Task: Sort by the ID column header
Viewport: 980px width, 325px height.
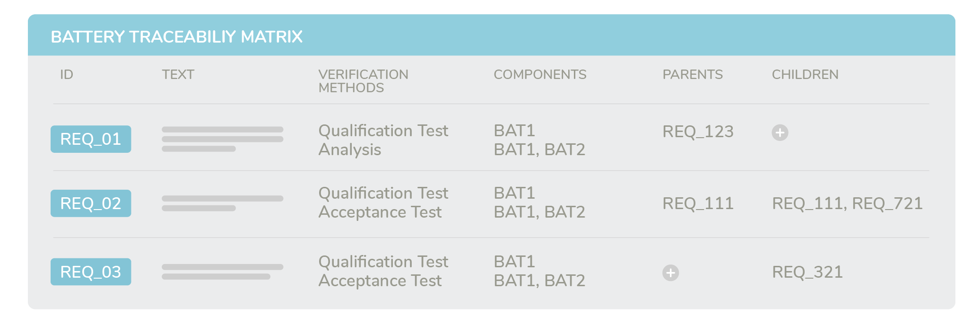Action: coord(67,74)
